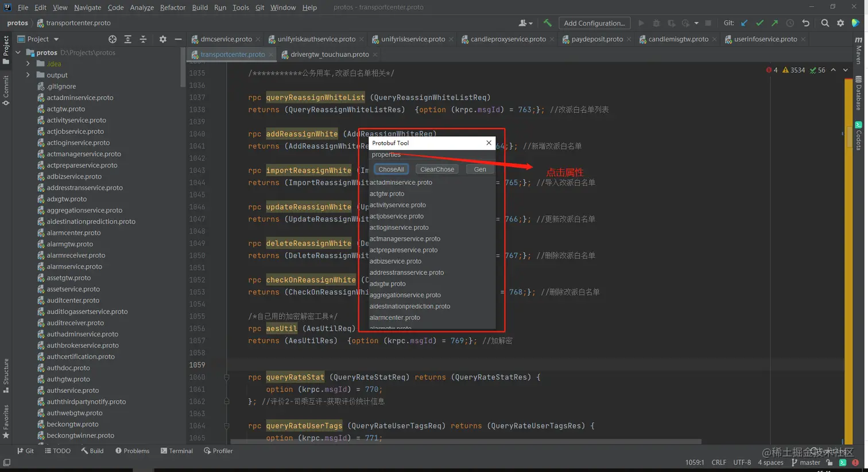Click the horizontal editor scrollbar
The width and height of the screenshot is (868, 472).
465,442
